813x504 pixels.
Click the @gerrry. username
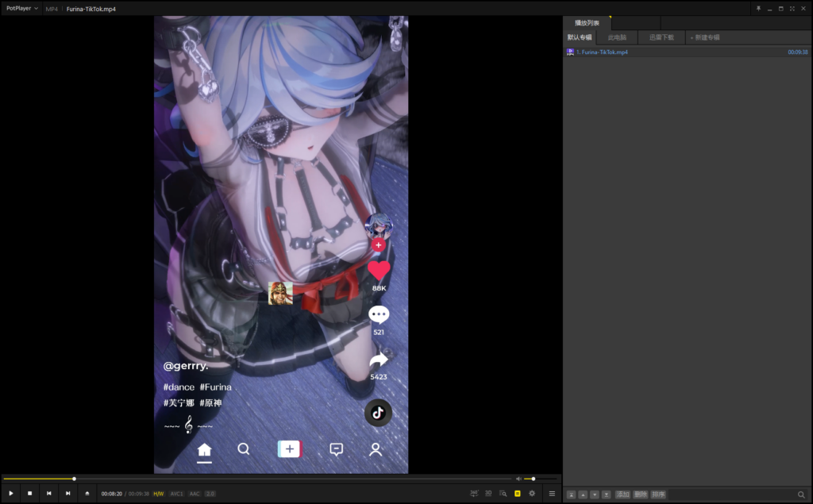pyautogui.click(x=186, y=366)
